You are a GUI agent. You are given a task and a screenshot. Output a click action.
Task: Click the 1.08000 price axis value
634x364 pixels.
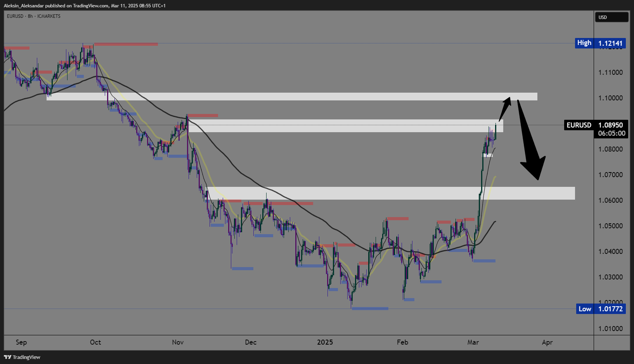610,149
